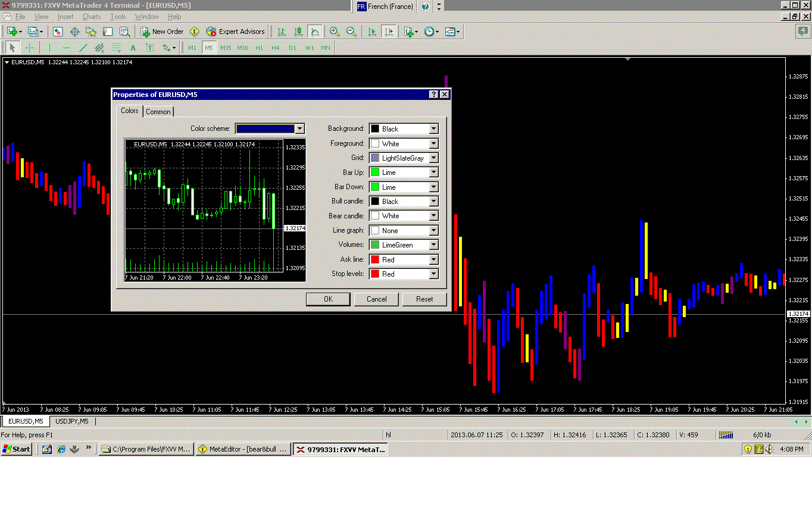Show the Terminal panel icon
The width and height of the screenshot is (812, 514).
click(107, 32)
